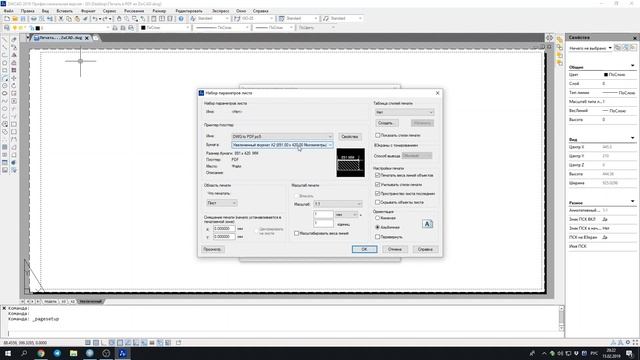Click ZWCAD icon in Windows taskbar
Screen dimensions: 640x360
122,353
